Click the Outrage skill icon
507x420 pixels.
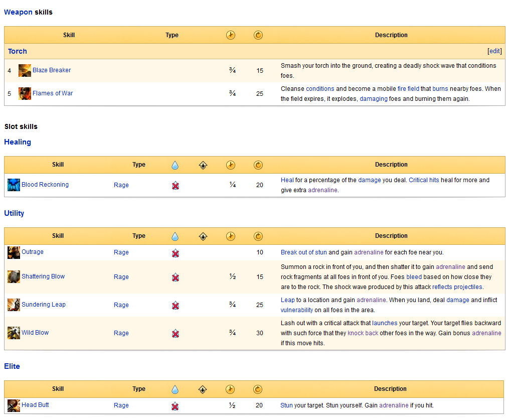[14, 252]
